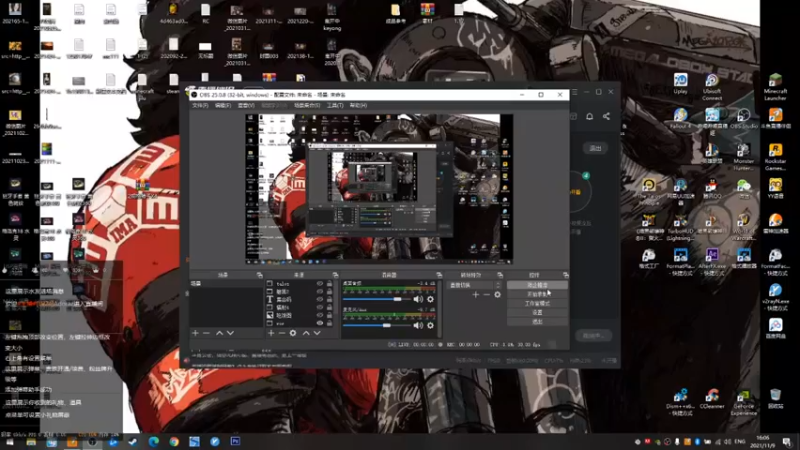The height and width of the screenshot is (450, 800).
Task: Click the transition selector spin arrows
Action: (x=498, y=285)
